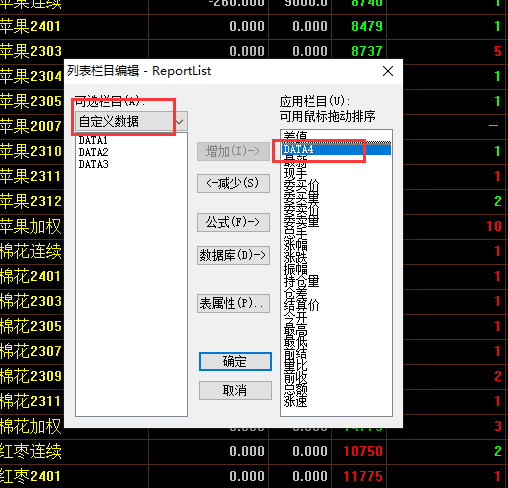Click the 棉花2309 row in quote table

[31, 376]
